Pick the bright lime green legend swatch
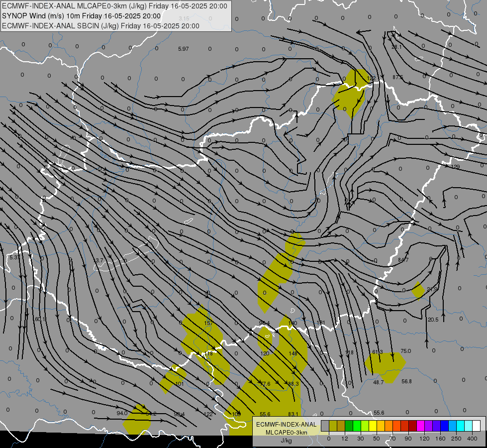Viewport: 487px width, 448px height. tap(357, 426)
